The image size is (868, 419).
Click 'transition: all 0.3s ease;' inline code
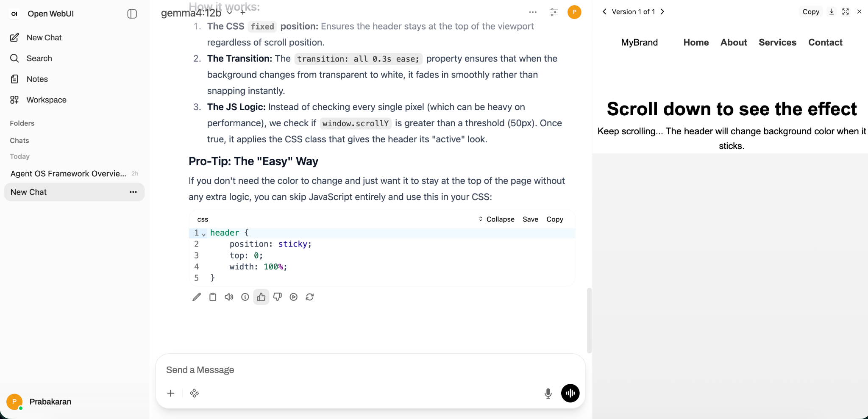click(x=358, y=59)
